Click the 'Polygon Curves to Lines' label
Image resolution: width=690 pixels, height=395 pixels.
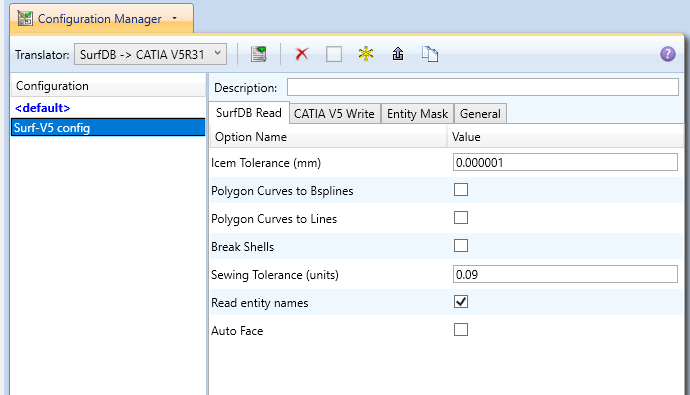pyautogui.click(x=274, y=219)
